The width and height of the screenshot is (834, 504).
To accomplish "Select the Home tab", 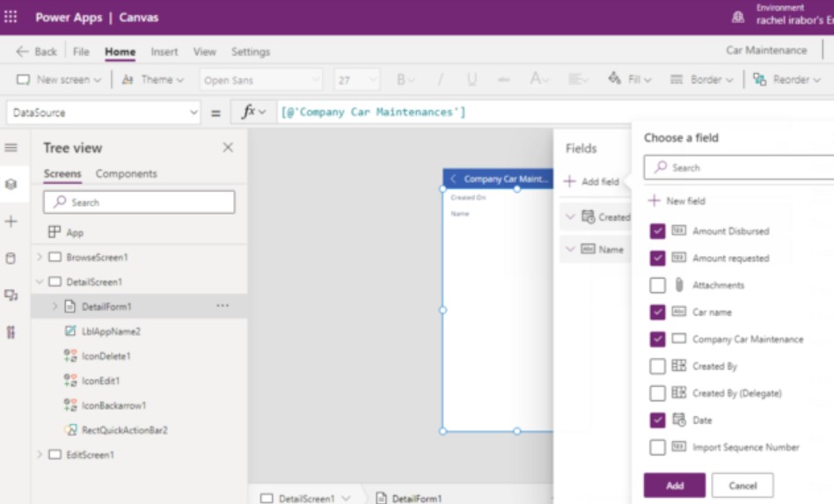I will coord(120,52).
